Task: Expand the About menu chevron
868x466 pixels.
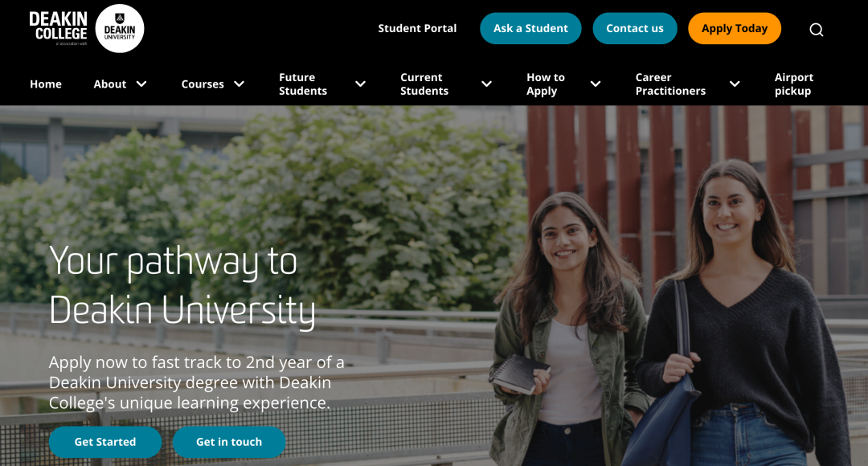Action: point(141,84)
